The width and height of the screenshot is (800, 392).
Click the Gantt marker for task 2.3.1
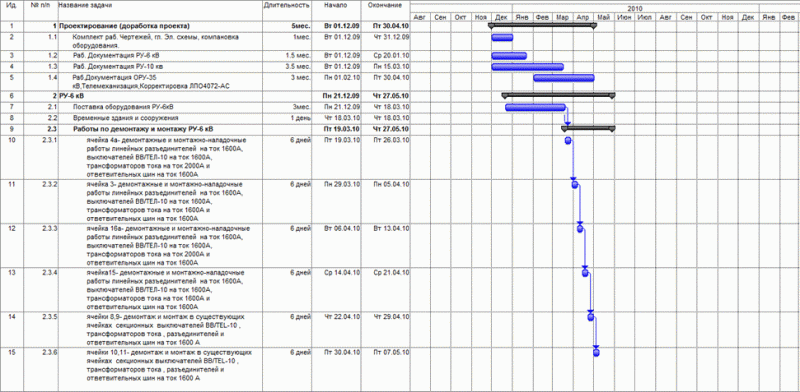click(568, 141)
